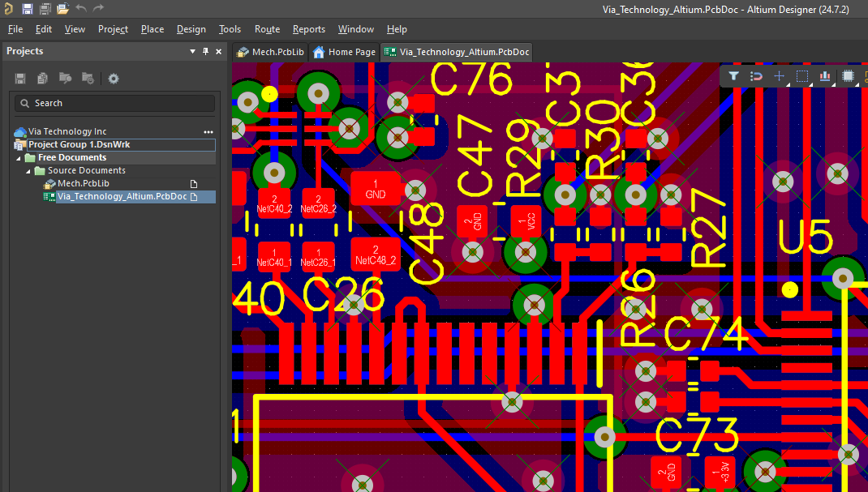
Task: Click the Redo arrow in quick access bar
Action: coord(97,8)
